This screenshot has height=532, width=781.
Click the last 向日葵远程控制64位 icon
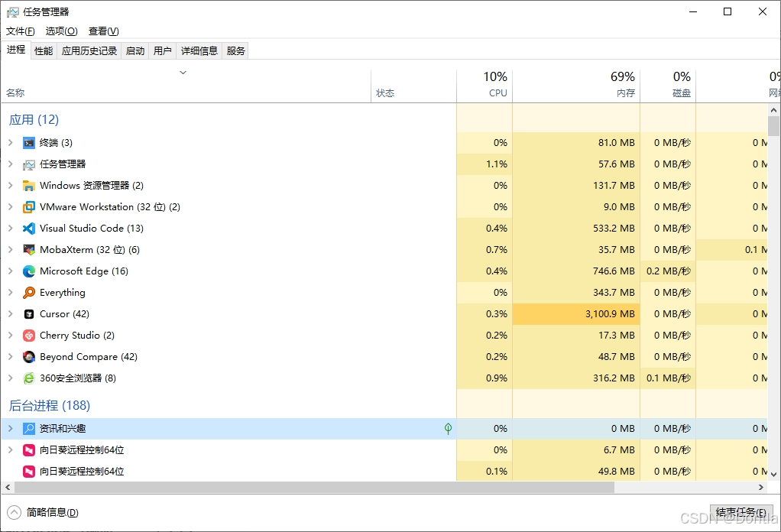tap(29, 472)
